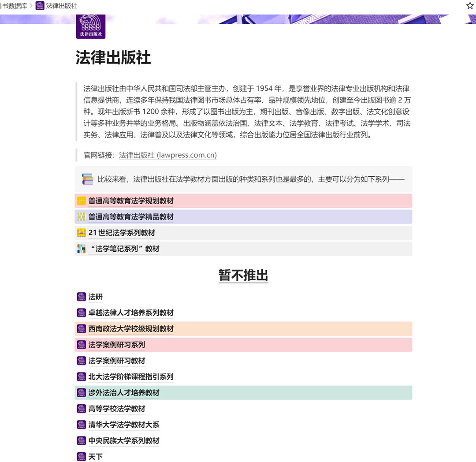The height and width of the screenshot is (462, 476).
Task: Open 法学案例研习系列 page
Action: coord(116,345)
